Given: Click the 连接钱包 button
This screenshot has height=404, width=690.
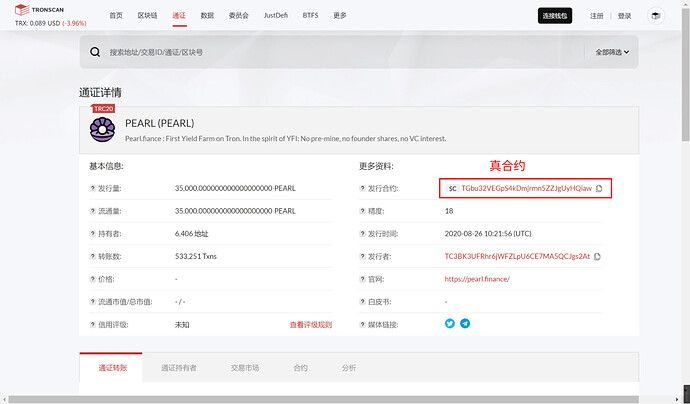Looking at the screenshot, I should point(555,16).
